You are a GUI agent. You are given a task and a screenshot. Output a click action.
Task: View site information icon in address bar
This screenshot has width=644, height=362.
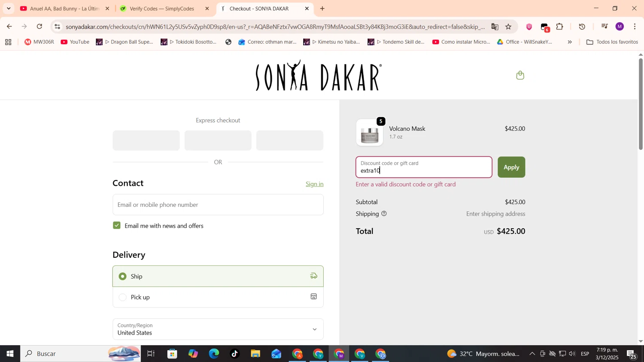(58, 27)
